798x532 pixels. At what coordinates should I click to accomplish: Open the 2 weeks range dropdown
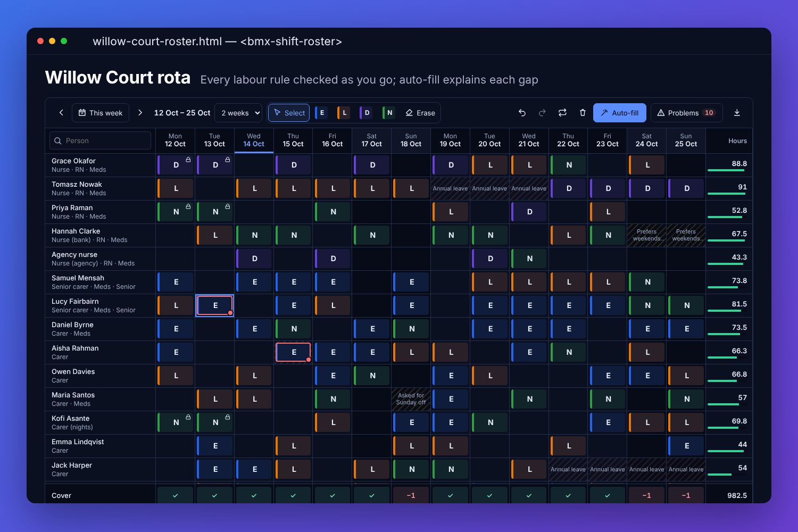pyautogui.click(x=238, y=113)
